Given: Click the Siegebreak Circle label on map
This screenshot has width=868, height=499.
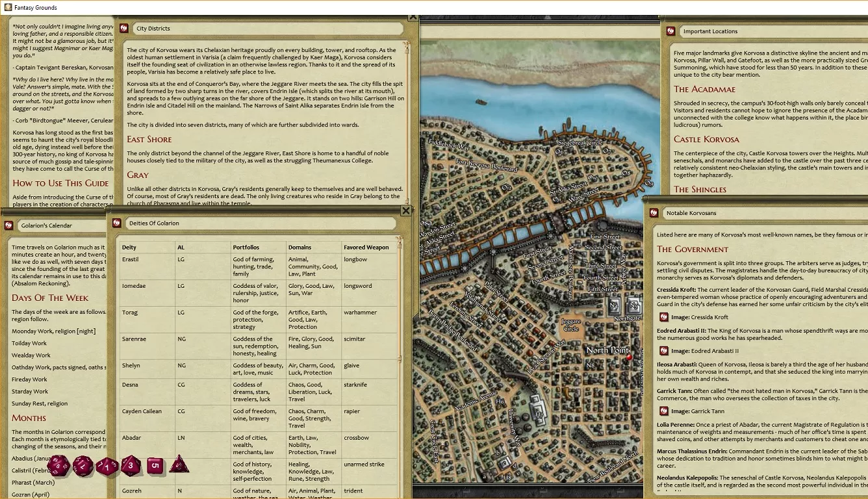Looking at the screenshot, I should [x=581, y=143].
